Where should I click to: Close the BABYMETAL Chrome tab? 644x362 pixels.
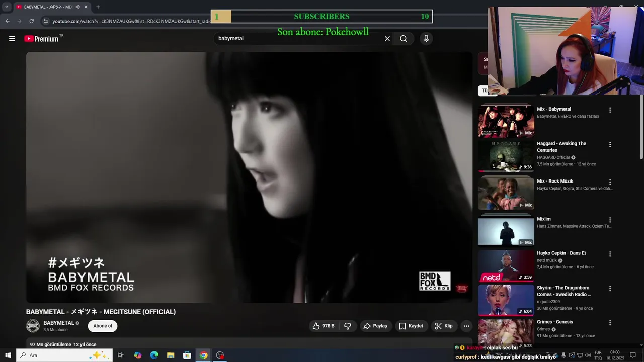(86, 7)
